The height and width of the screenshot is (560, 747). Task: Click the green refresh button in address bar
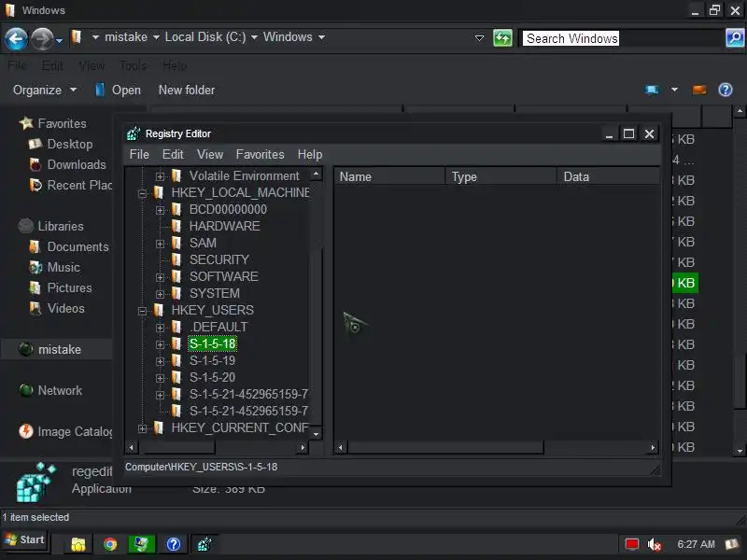(502, 38)
